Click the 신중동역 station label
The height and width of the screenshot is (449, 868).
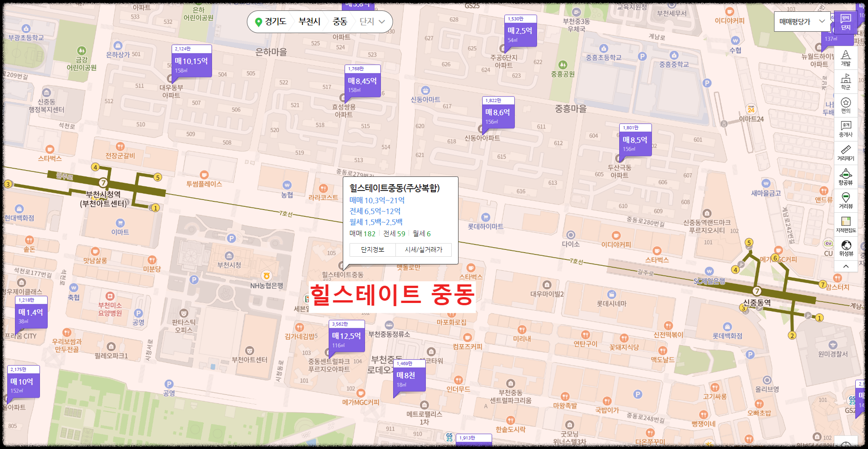tap(756, 303)
